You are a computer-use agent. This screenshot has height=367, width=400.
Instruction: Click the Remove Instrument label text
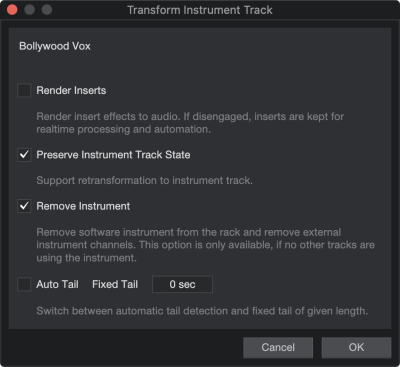[83, 206]
